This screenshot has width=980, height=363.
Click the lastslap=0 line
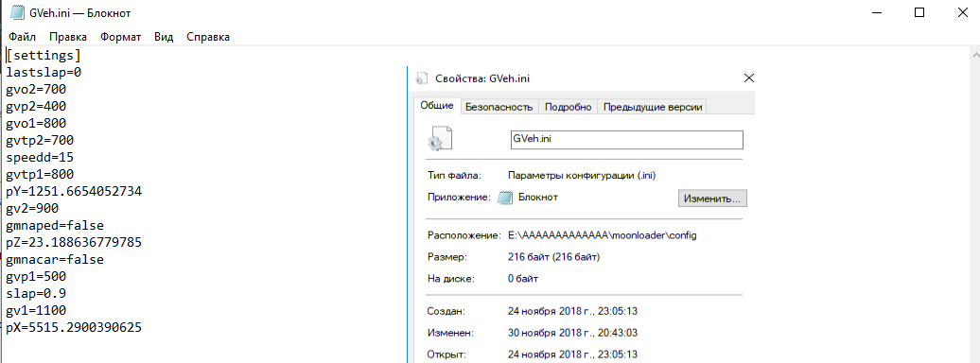point(44,73)
